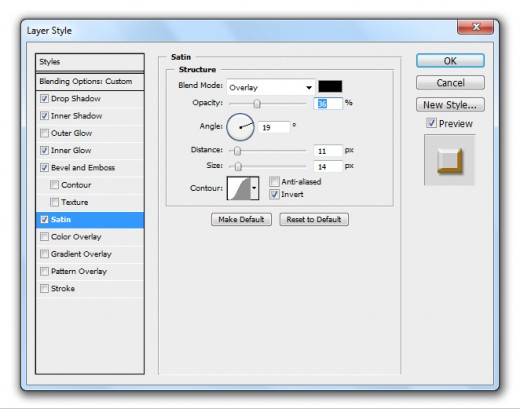The height and width of the screenshot is (409, 520).
Task: Open the Inner Glow settings label
Action: coord(71,151)
